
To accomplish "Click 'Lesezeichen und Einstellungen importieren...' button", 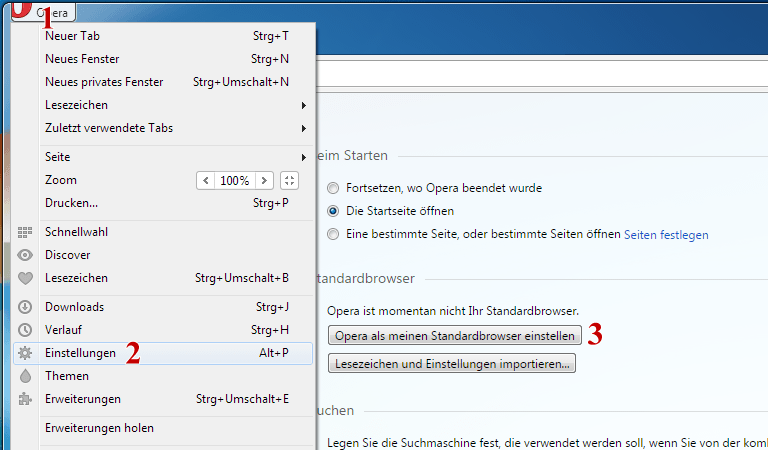I will (452, 363).
